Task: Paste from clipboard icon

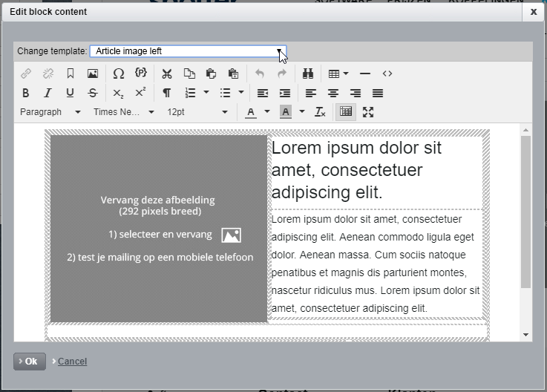Action: pyautogui.click(x=211, y=73)
